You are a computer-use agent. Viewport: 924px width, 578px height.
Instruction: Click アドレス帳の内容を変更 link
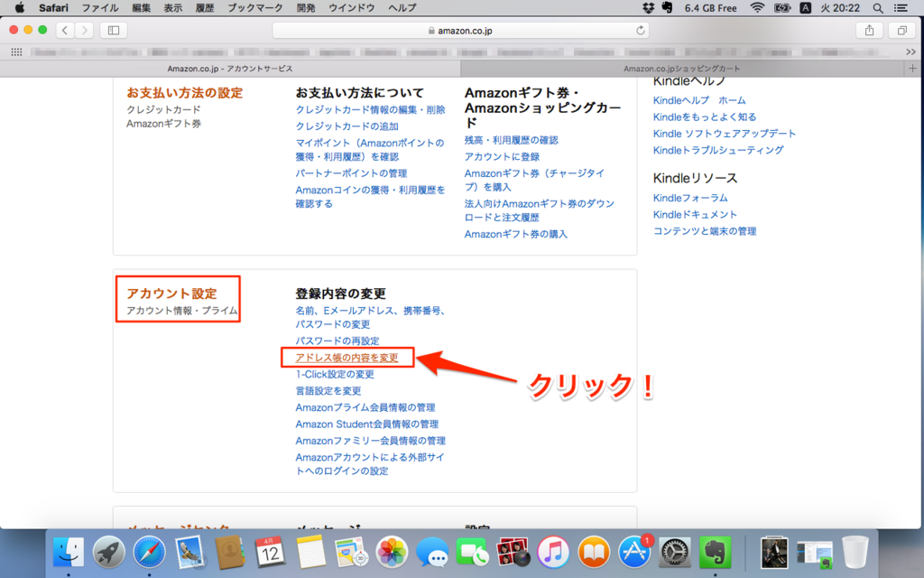(x=346, y=358)
